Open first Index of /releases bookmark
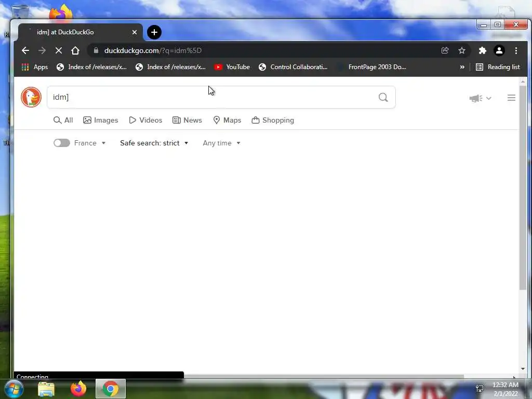This screenshot has height=399, width=532. [91, 67]
